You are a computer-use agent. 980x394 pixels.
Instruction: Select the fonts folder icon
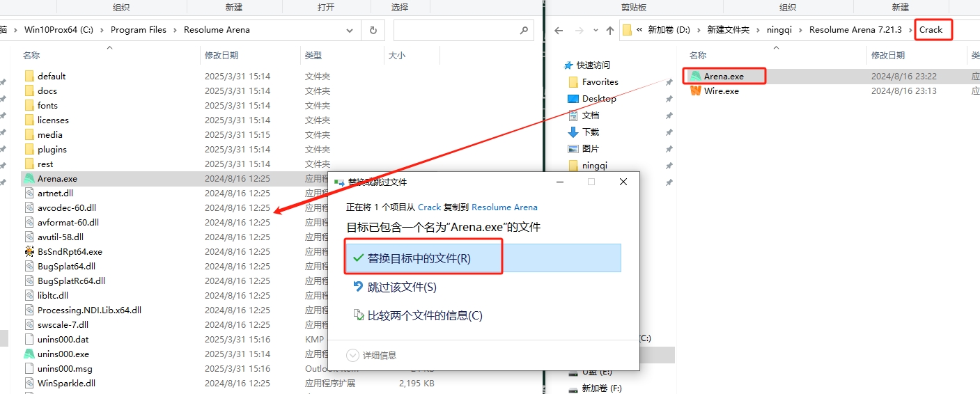29,105
